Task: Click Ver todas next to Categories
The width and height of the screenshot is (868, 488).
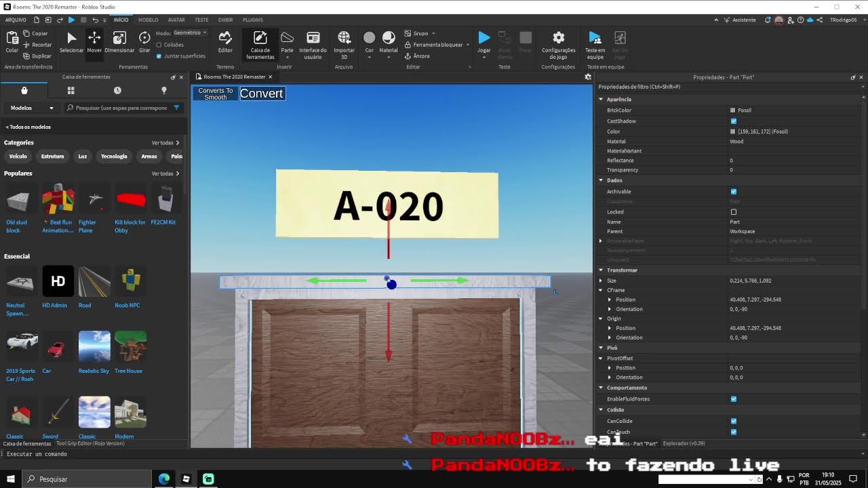Action: 165,143
